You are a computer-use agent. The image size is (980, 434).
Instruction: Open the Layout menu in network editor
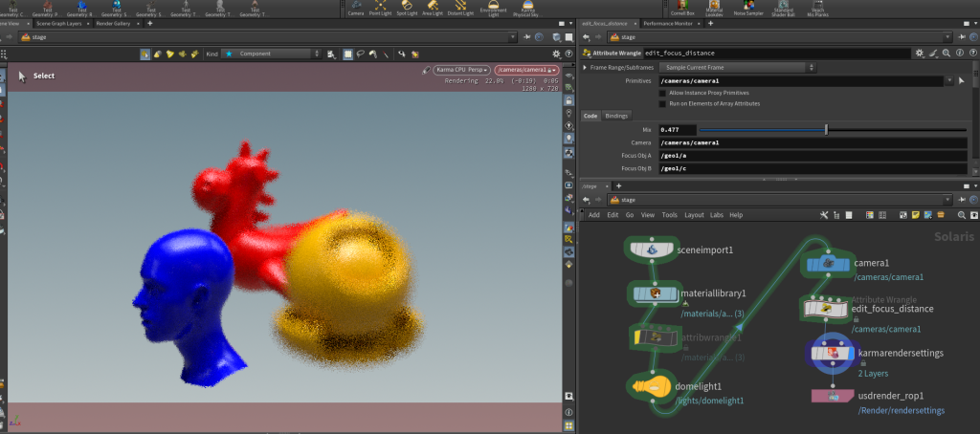tap(693, 215)
